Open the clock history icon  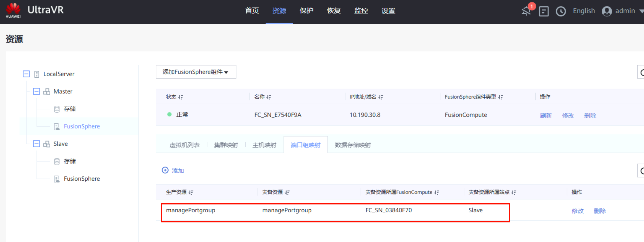click(x=561, y=11)
